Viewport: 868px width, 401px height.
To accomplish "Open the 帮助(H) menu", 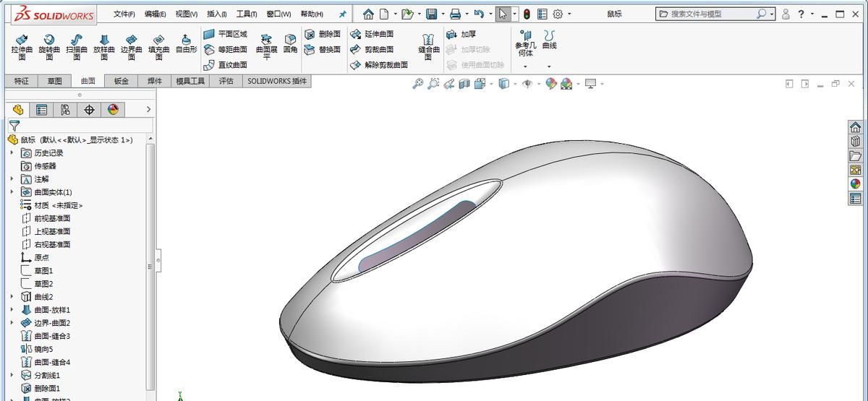I will tap(312, 14).
